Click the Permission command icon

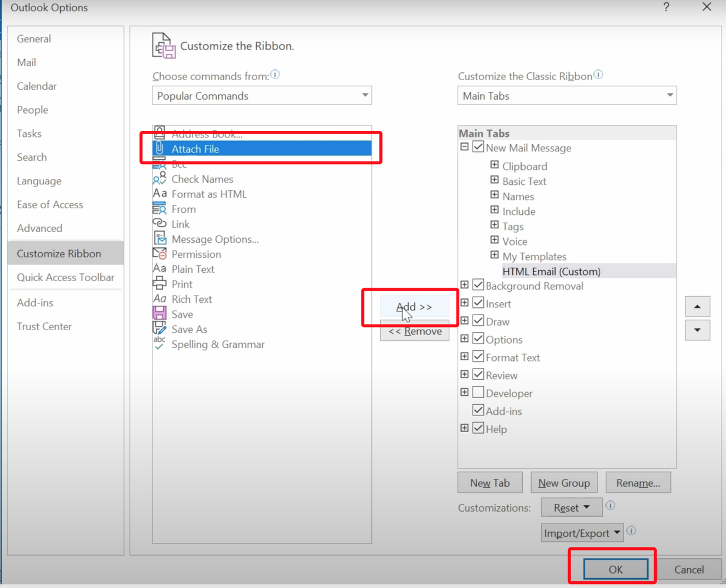point(160,253)
